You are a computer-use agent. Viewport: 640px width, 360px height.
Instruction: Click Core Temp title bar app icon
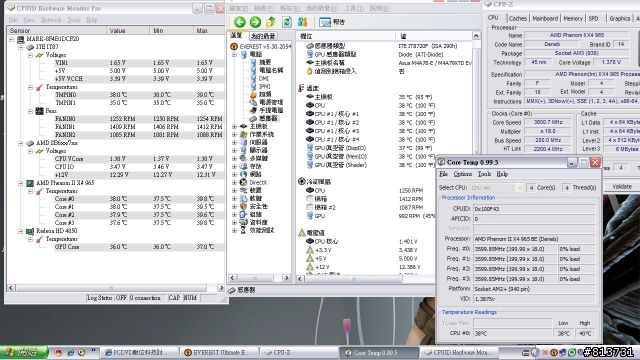[x=442, y=162]
